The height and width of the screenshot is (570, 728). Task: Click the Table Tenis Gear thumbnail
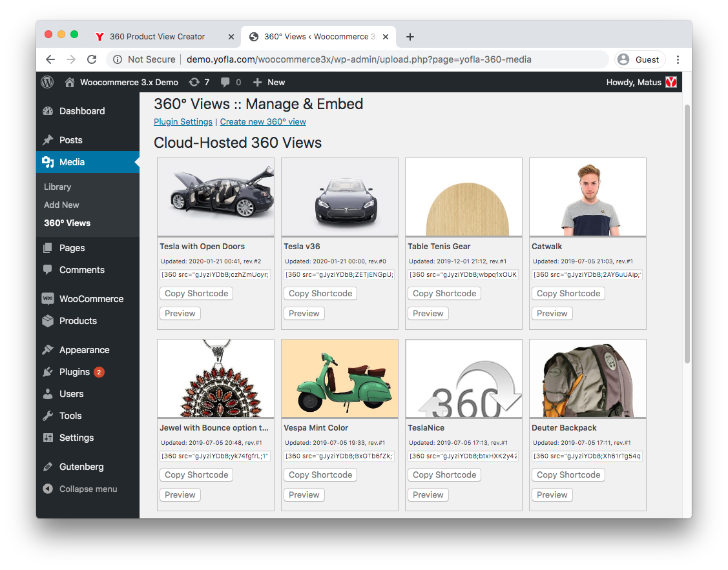(464, 197)
